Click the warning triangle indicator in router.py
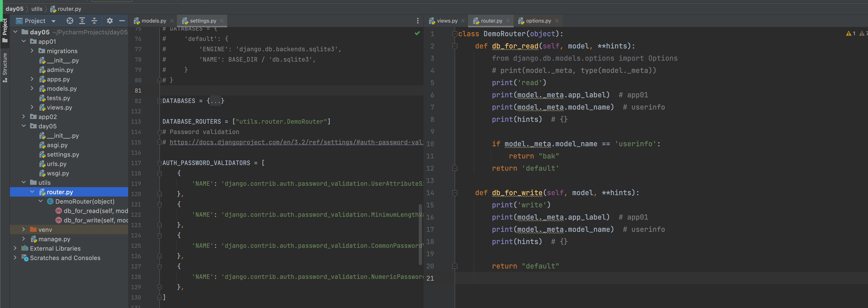Image resolution: width=868 pixels, height=308 pixels. (849, 33)
